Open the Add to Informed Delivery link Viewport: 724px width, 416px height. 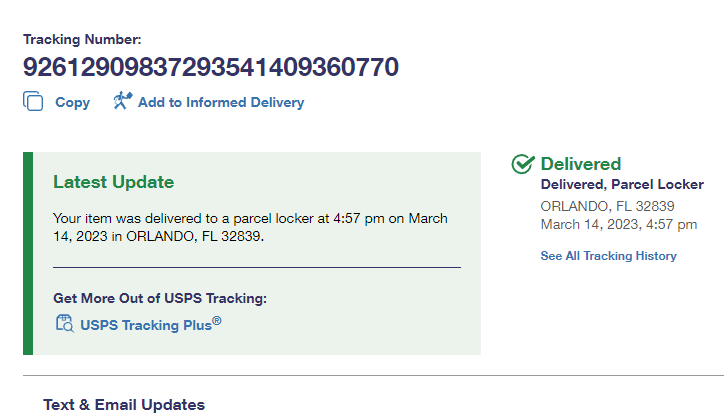point(221,102)
